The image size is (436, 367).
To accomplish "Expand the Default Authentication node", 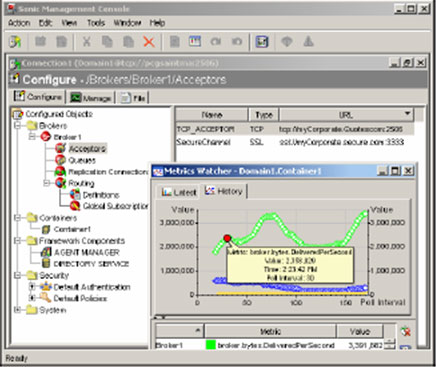I will pos(32,286).
